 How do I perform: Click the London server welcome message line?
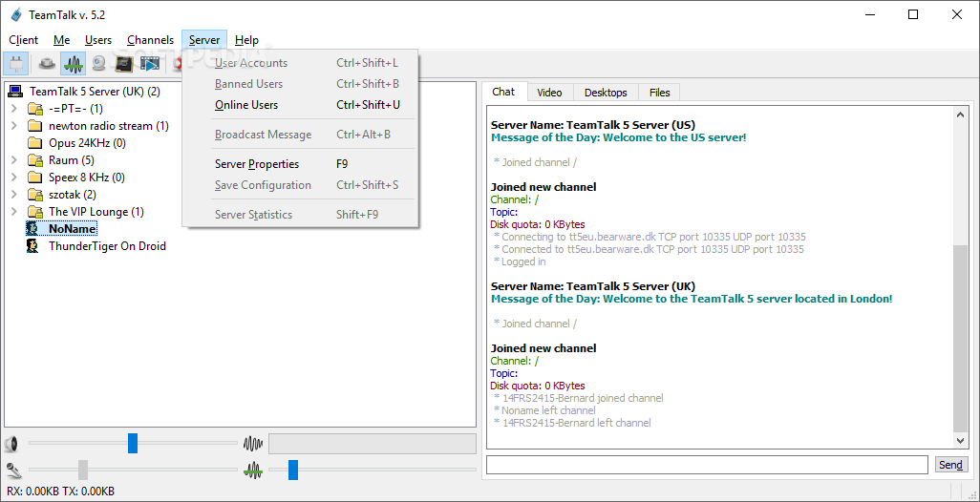tap(692, 299)
